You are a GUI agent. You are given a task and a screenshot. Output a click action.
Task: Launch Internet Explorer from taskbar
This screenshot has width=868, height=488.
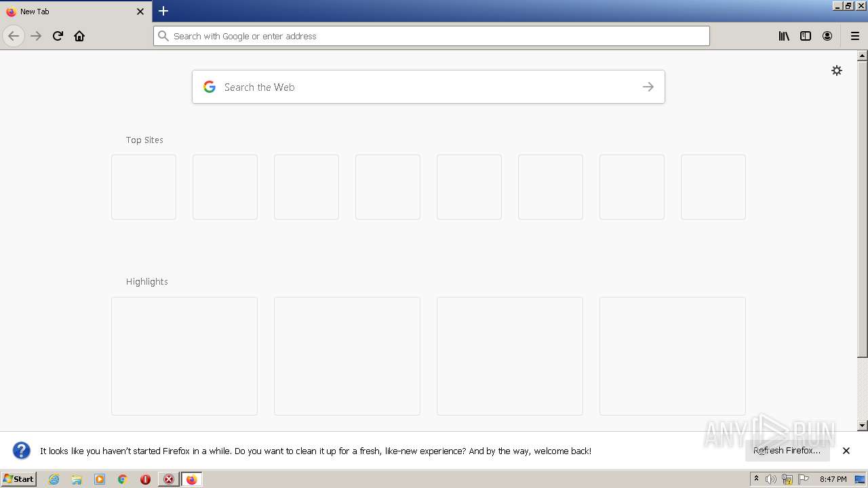tap(54, 479)
